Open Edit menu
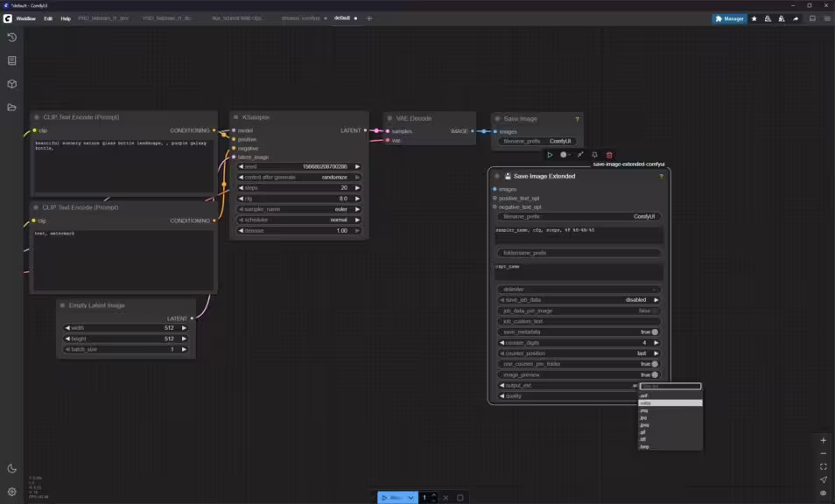Image resolution: width=835 pixels, height=504 pixels. [48, 18]
